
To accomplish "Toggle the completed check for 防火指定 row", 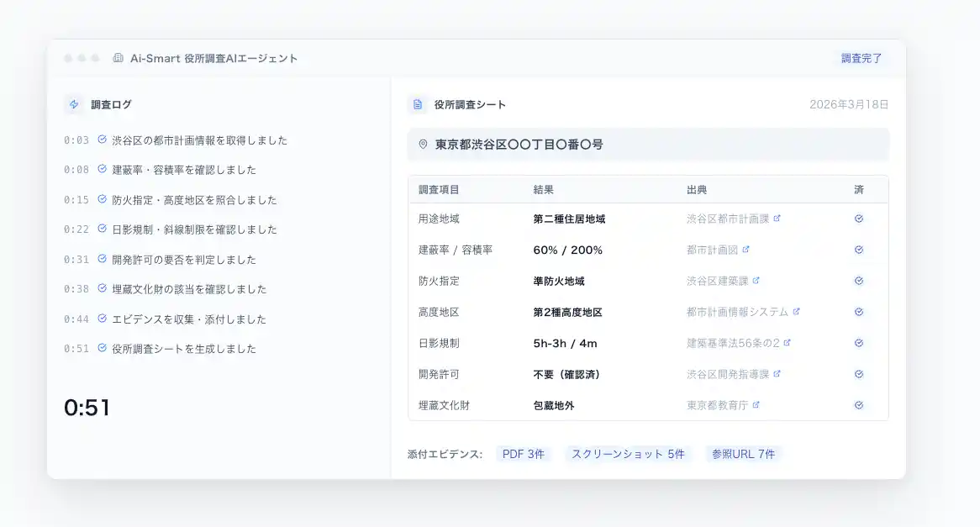I will pos(859,281).
